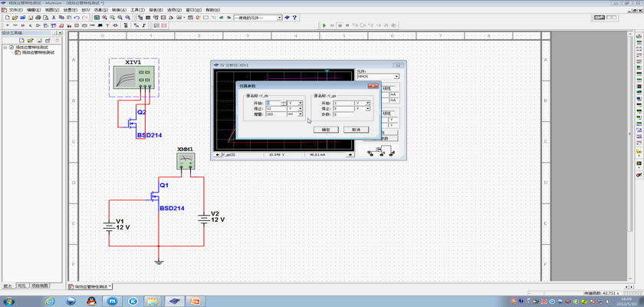Click the V_ds increment field showing 100

coord(276,114)
